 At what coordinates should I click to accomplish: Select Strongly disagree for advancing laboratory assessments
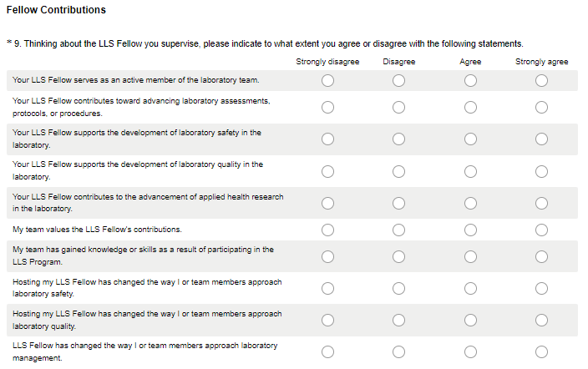tap(327, 107)
